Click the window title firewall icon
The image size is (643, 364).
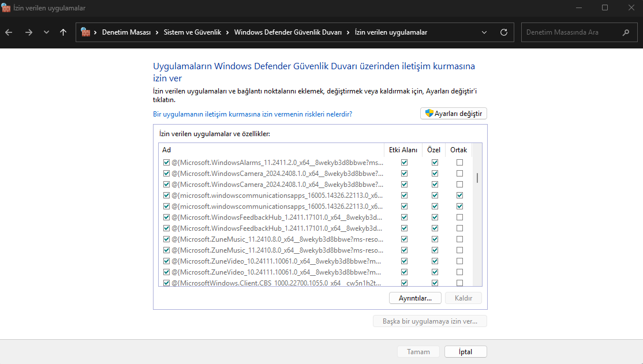6,8
